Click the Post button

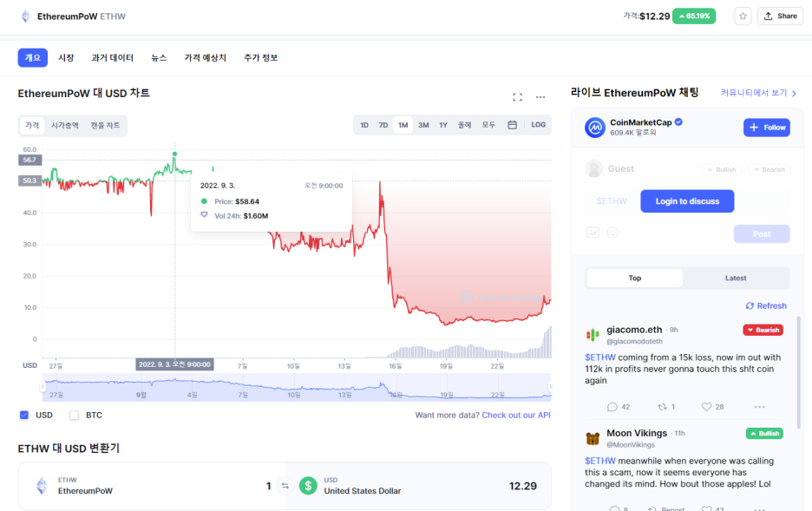(762, 233)
